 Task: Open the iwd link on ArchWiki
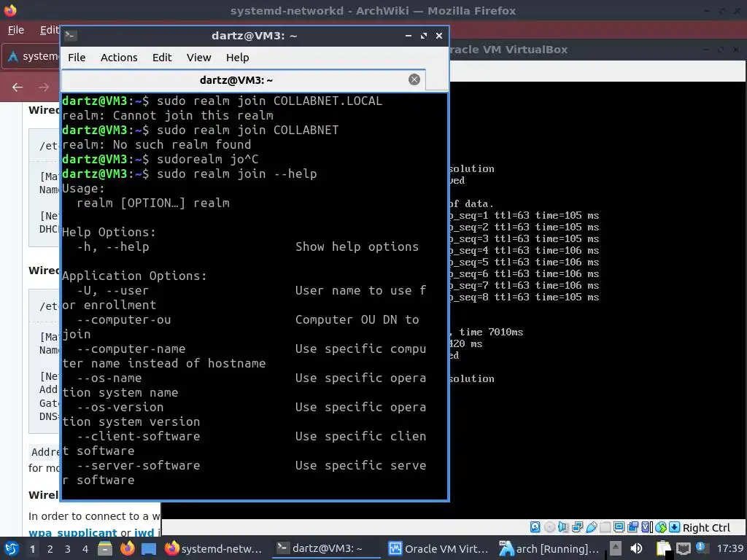pyautogui.click(x=144, y=532)
